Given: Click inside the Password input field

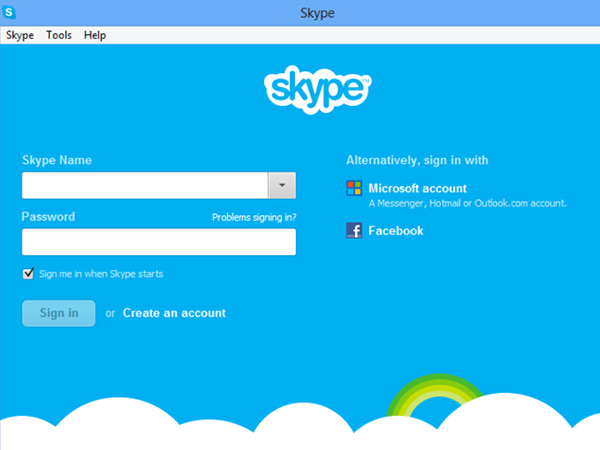Looking at the screenshot, I should (x=159, y=242).
